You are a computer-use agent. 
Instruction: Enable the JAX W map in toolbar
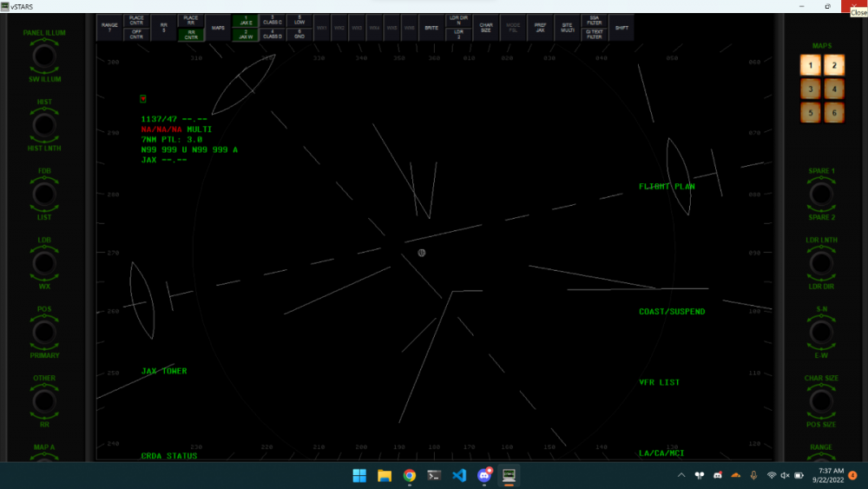point(246,36)
